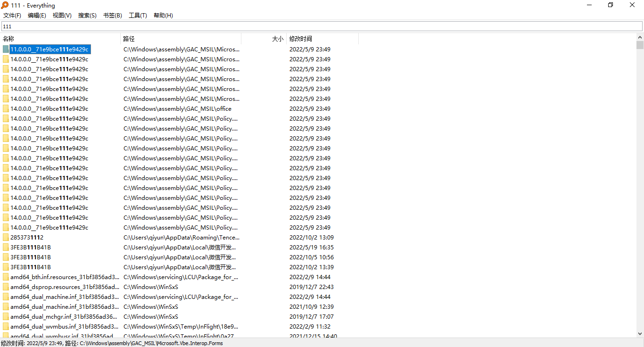Screen dimensions: 644x347
Task: Restore down the Everything window
Action: tap(611, 5)
